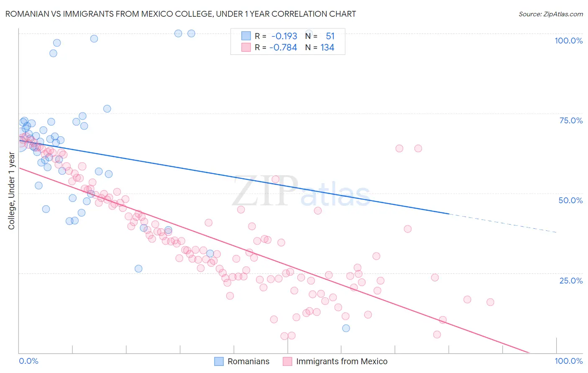Select the Immigrants from Mexico legend label

click(342, 361)
